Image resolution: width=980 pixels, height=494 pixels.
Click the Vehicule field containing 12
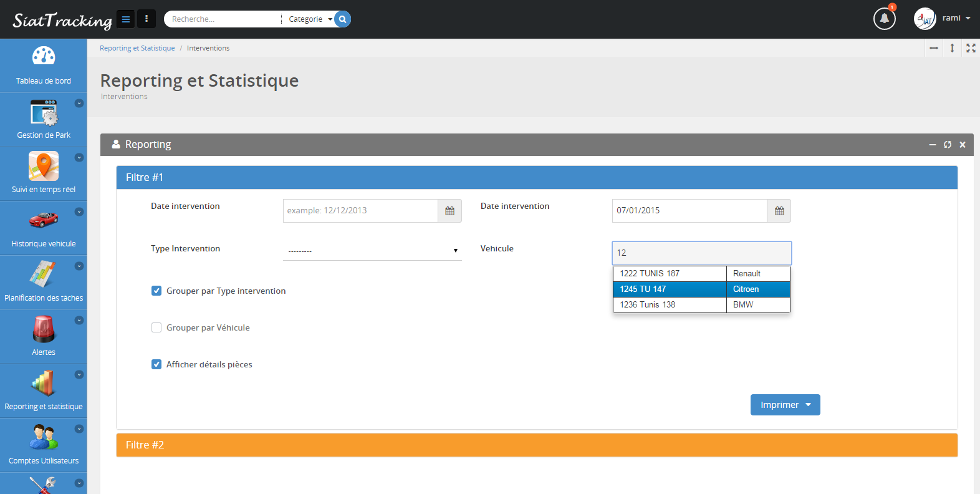[702, 253]
